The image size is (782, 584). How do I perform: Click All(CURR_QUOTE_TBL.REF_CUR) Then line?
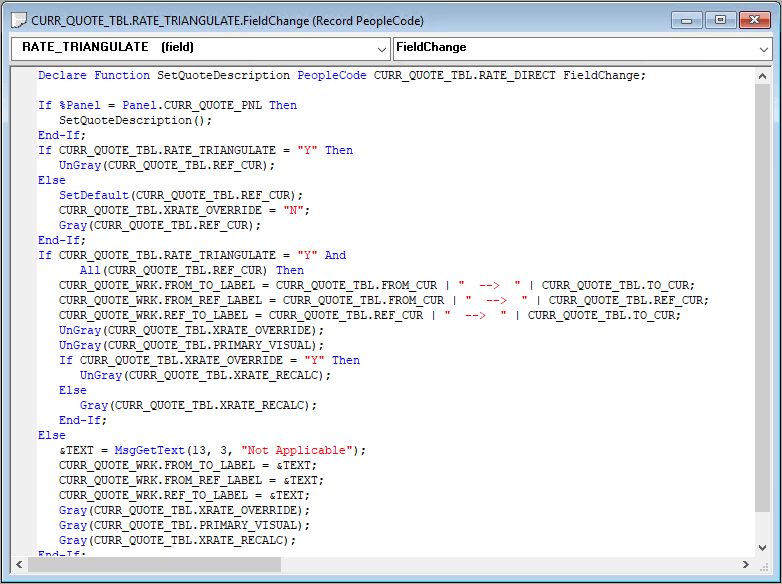point(192,270)
